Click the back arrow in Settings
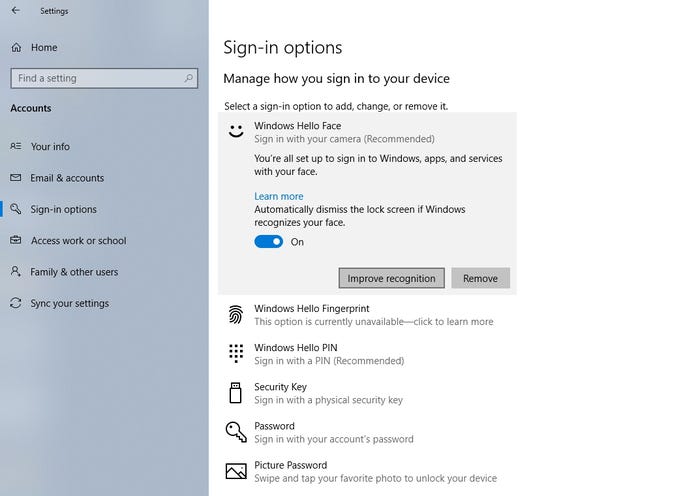Screen dimensions: 700x496 (16, 10)
